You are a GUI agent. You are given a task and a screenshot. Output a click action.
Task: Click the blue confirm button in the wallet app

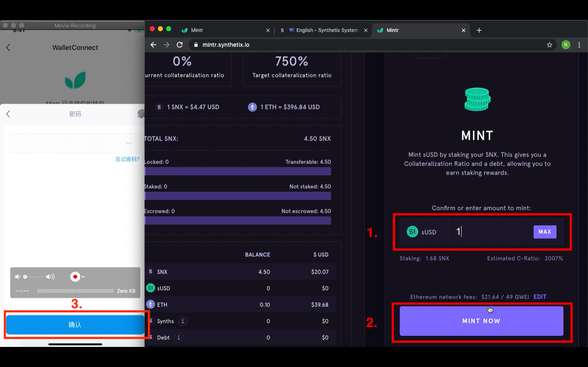pos(75,325)
